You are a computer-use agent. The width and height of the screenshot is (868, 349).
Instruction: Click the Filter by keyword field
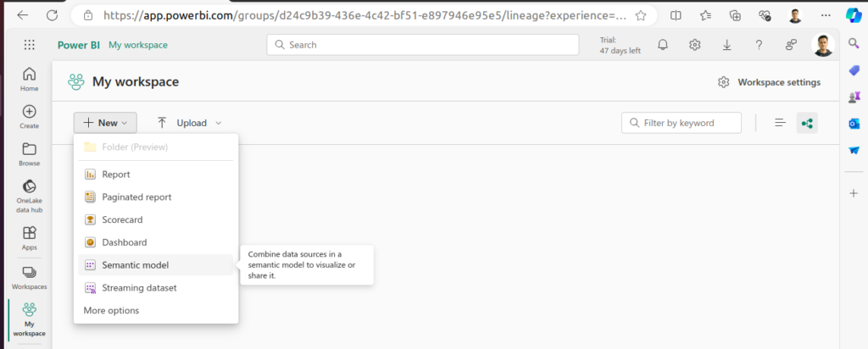[x=687, y=123]
